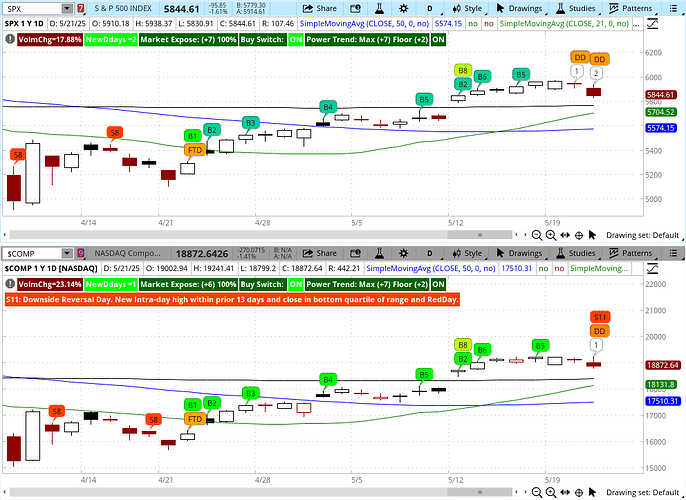This screenshot has width=686, height=500.
Task: Click the $COMP chart horizontal scrollbar handle
Action: pos(480,492)
